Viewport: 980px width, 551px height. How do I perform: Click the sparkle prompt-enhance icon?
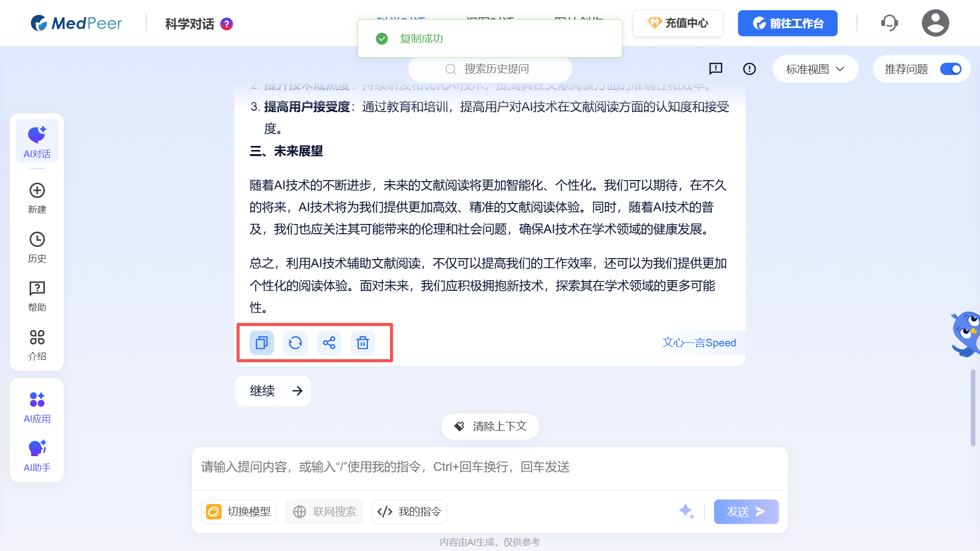click(687, 511)
